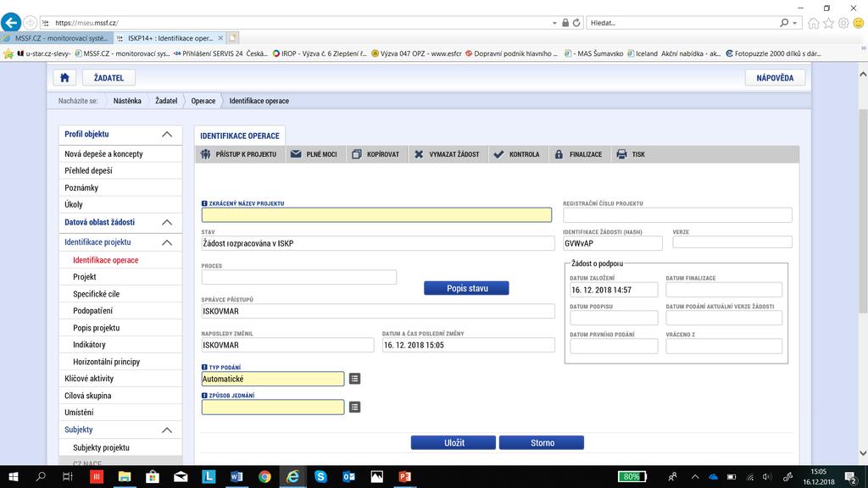Screen dimensions: 868x488
Task: Collapse the Profil objektu section
Action: pyautogui.click(x=167, y=134)
